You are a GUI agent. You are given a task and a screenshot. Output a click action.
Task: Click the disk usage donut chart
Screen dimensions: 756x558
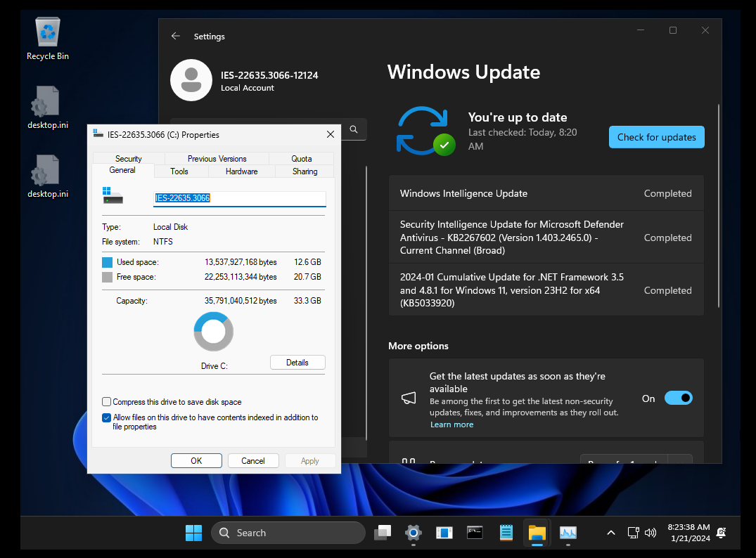click(214, 332)
